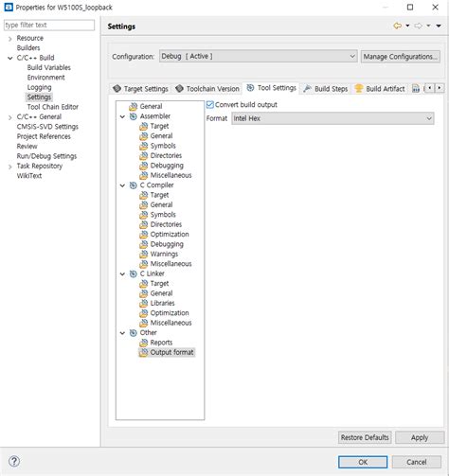Expand the Resource node in sidebar
Viewport: 449px width, 476px height.
10,39
